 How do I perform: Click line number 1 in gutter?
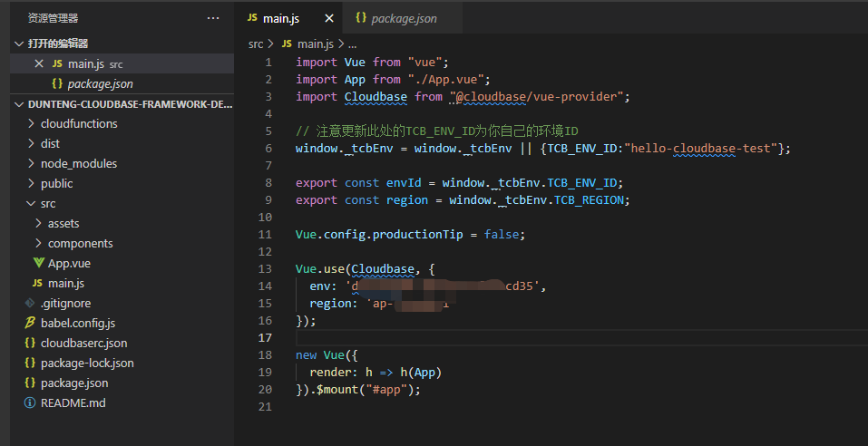click(268, 63)
